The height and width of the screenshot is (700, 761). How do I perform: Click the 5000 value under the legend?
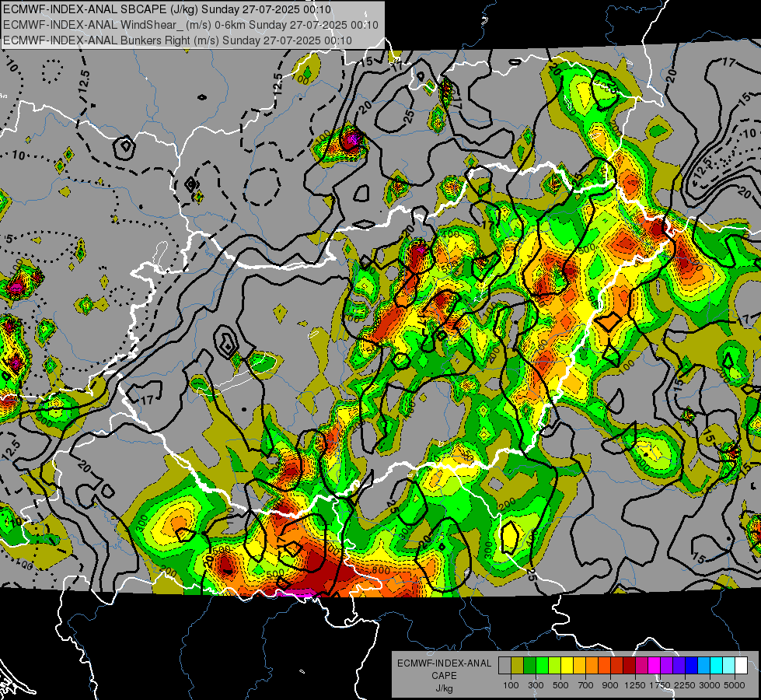tap(735, 685)
